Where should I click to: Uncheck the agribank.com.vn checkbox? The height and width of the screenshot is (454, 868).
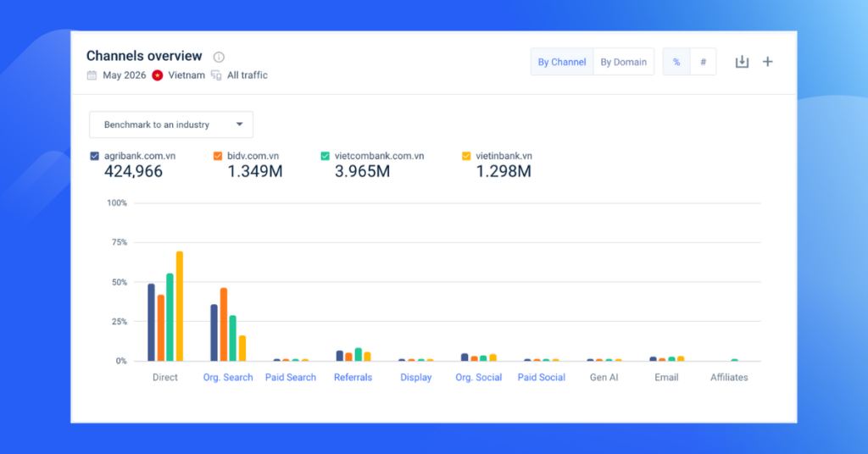coord(95,156)
